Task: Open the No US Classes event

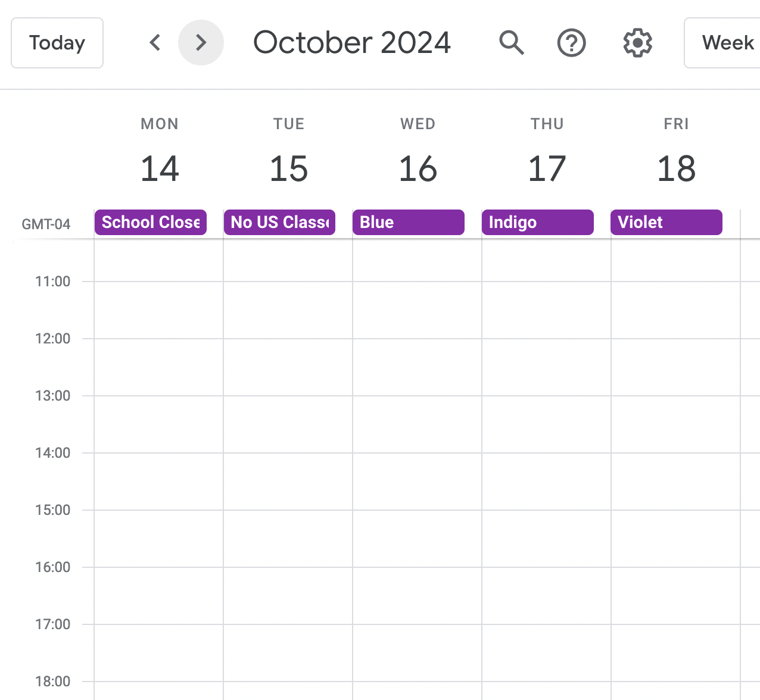Action: click(279, 222)
